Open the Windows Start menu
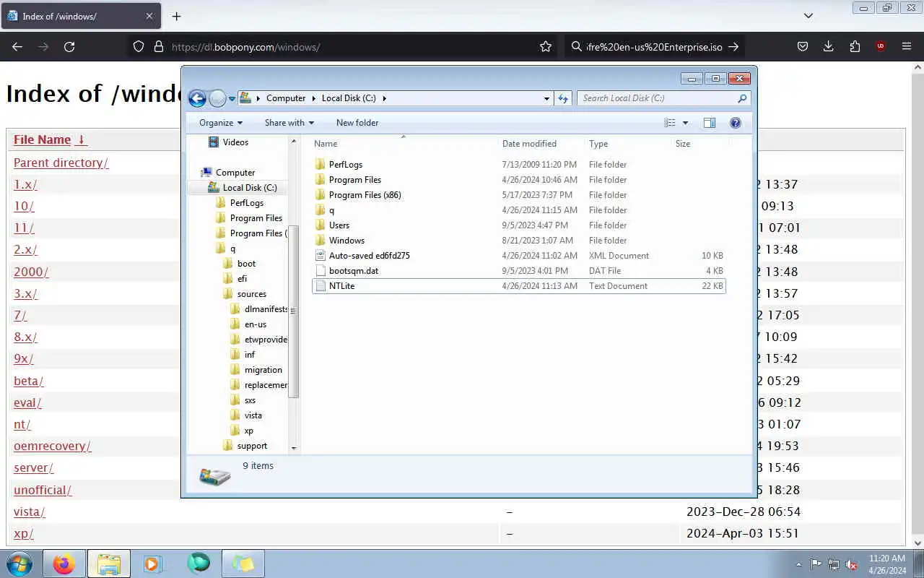Viewport: 924px width, 578px height. (x=19, y=564)
